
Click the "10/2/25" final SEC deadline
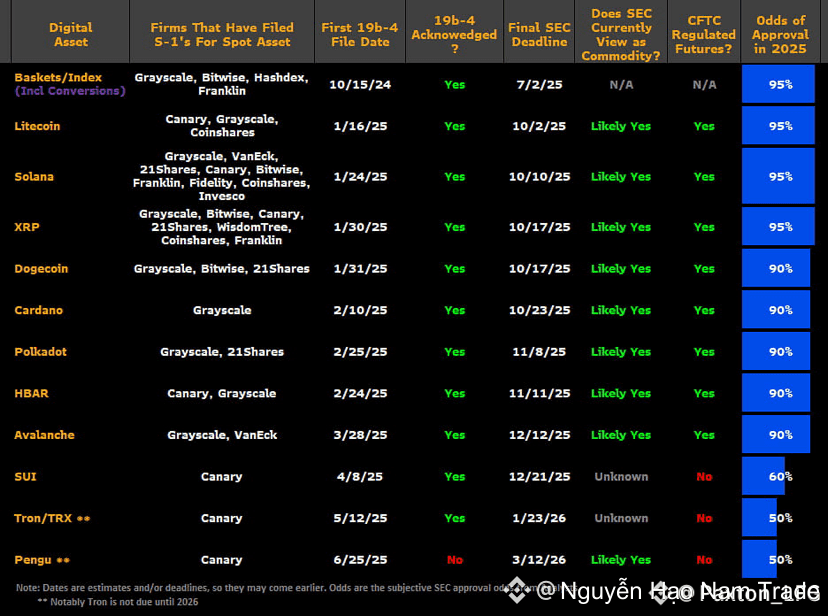tap(539, 126)
